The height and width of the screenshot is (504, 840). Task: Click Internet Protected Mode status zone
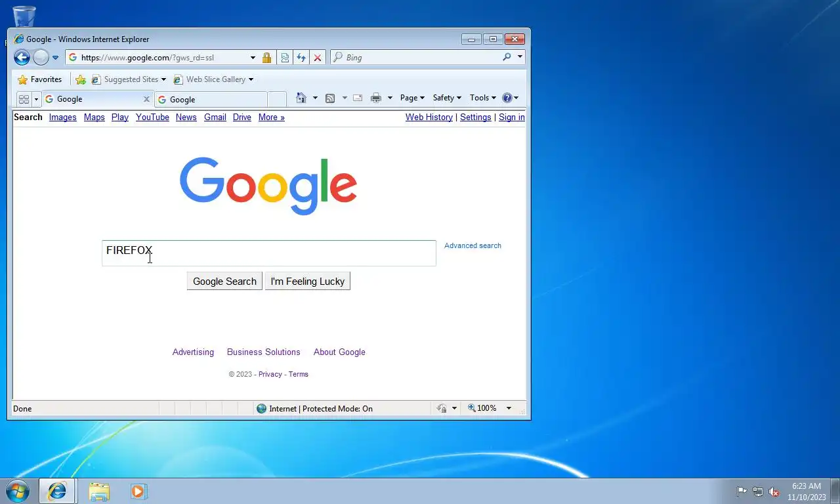point(315,409)
